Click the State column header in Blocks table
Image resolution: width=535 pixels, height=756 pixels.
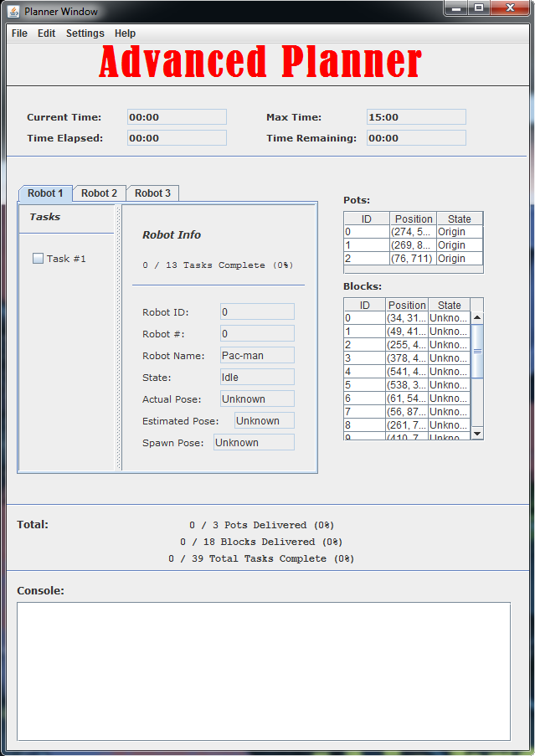click(449, 306)
